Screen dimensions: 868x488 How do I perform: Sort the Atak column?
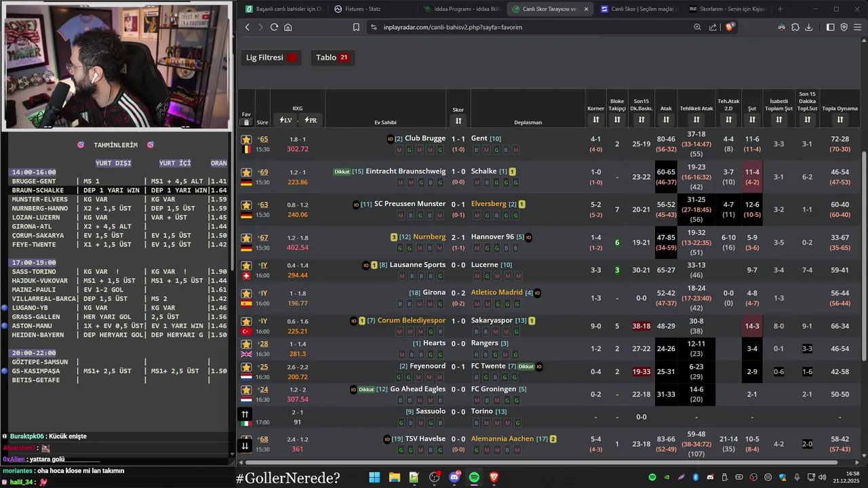click(666, 120)
